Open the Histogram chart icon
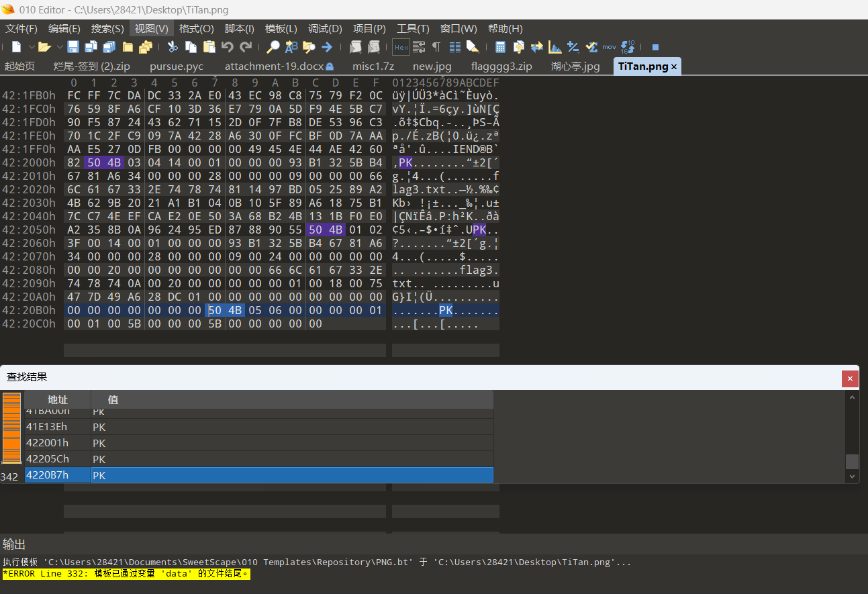 coord(554,47)
